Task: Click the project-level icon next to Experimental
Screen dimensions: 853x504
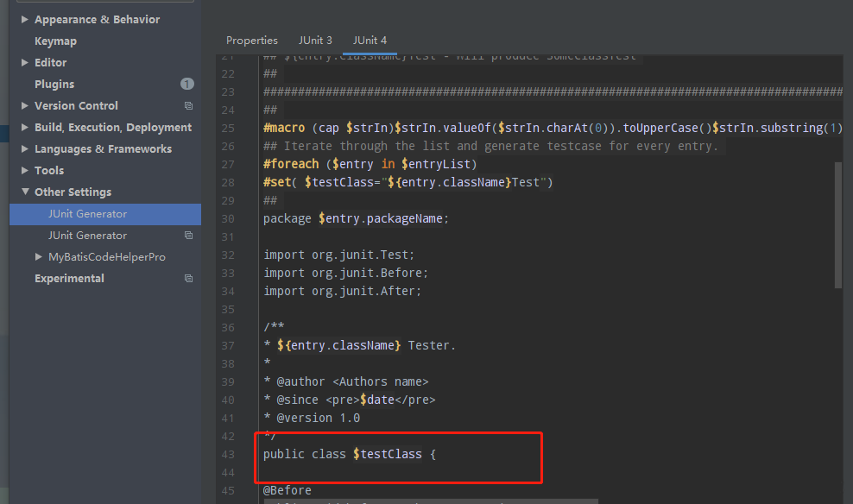Action: (188, 278)
